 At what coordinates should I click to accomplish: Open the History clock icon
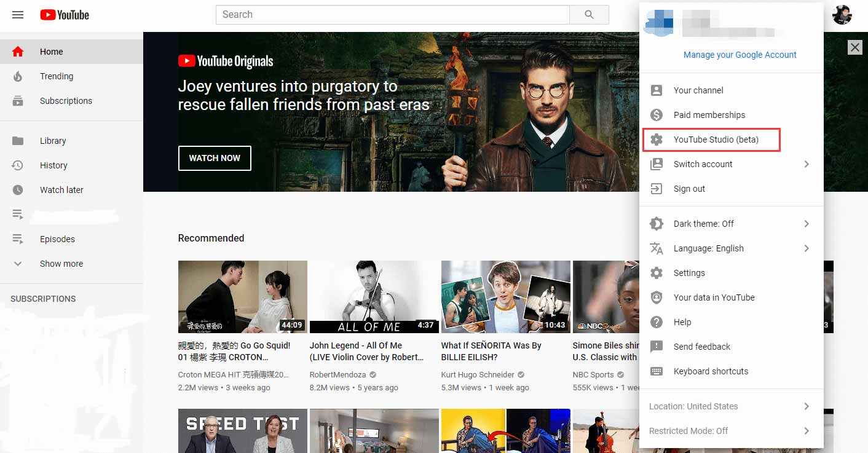pos(18,165)
